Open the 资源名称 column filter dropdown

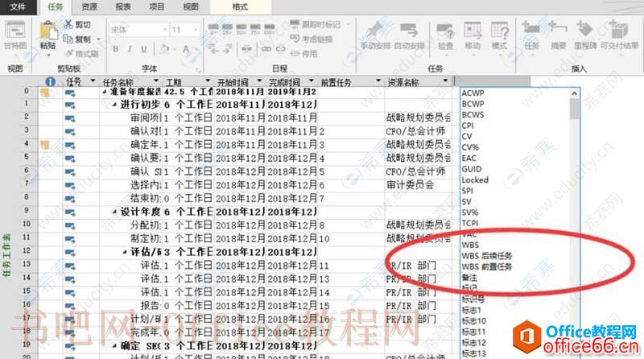(x=445, y=81)
